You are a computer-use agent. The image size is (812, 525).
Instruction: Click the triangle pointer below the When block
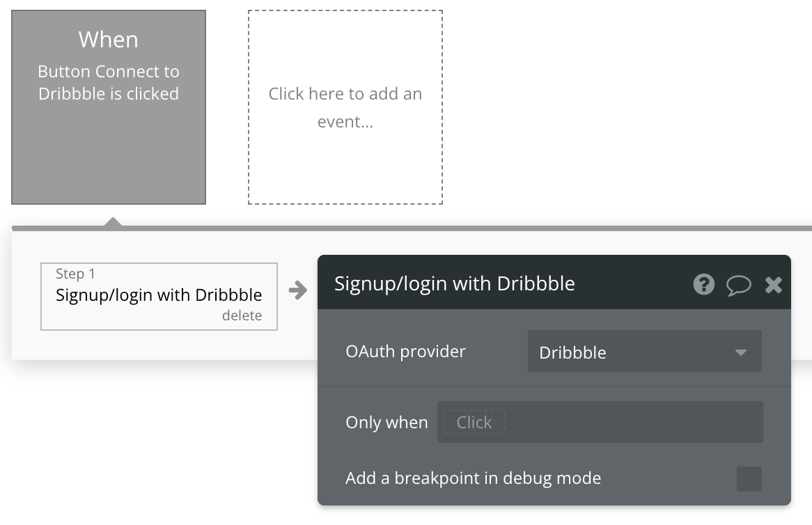[113, 222]
